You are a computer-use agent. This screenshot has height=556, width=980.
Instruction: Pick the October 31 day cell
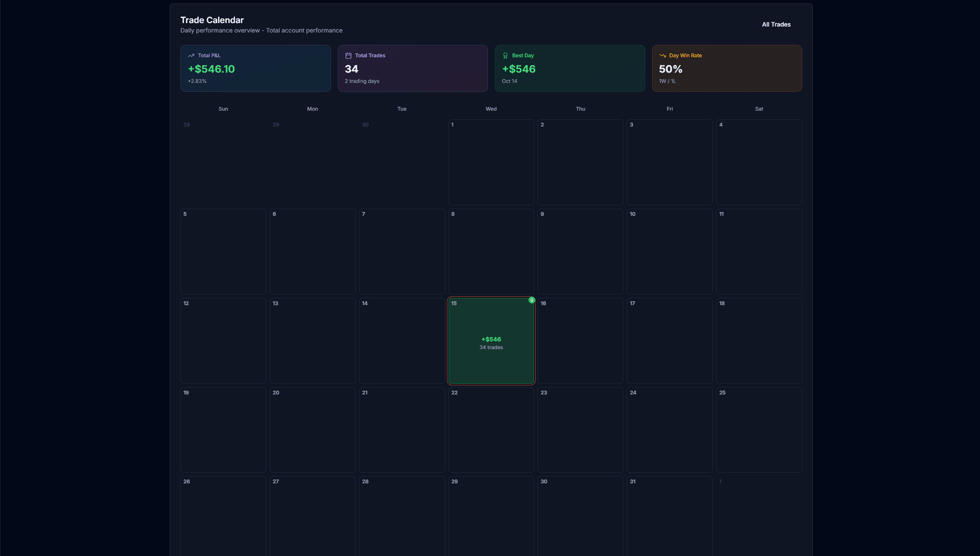click(x=669, y=515)
